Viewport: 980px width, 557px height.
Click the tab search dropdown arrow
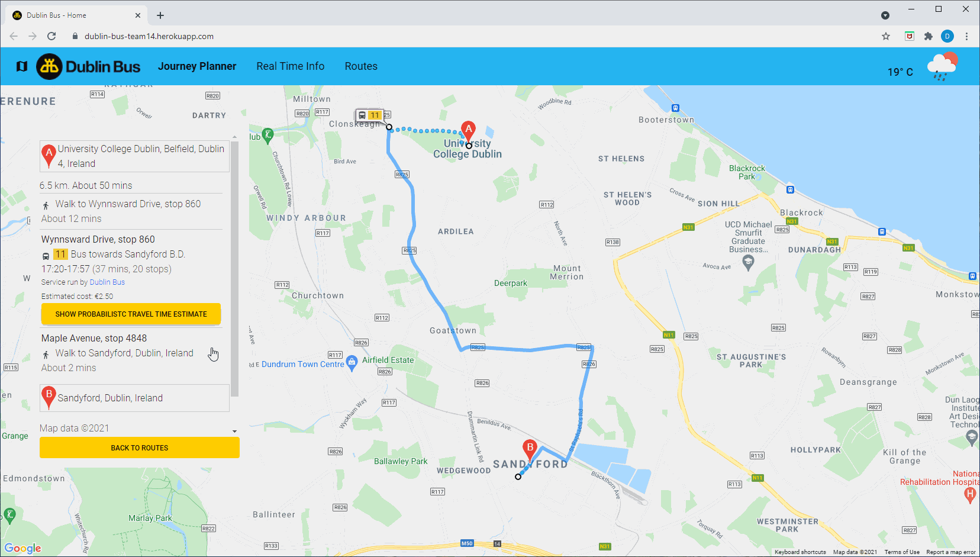[x=885, y=15]
